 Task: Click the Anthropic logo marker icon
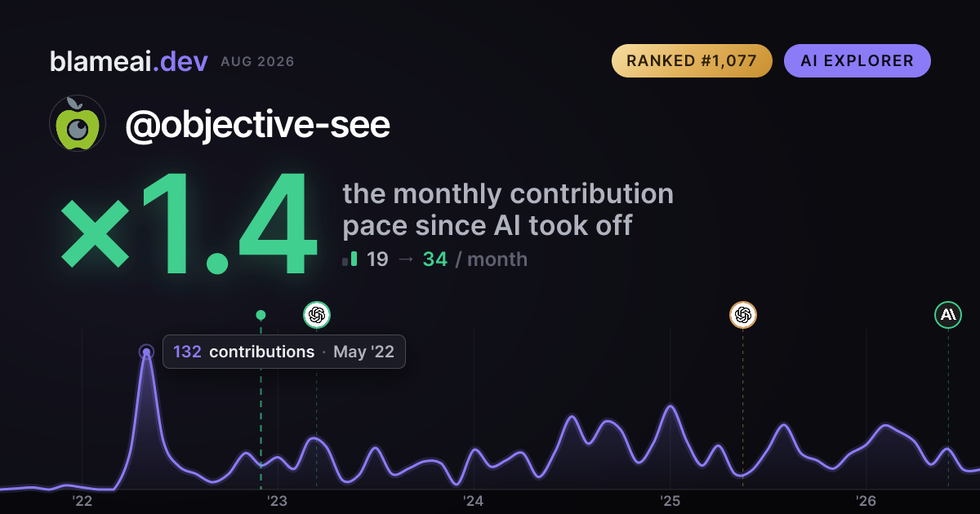pos(948,314)
